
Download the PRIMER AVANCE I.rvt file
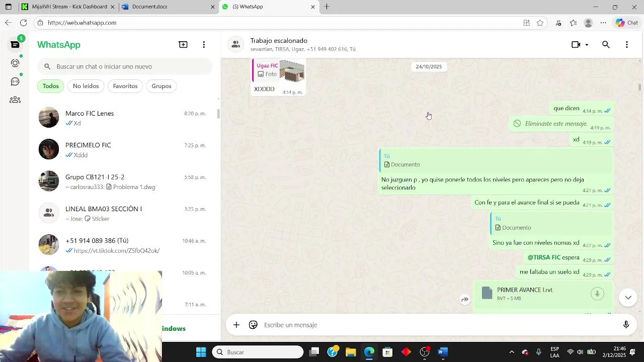click(x=597, y=294)
